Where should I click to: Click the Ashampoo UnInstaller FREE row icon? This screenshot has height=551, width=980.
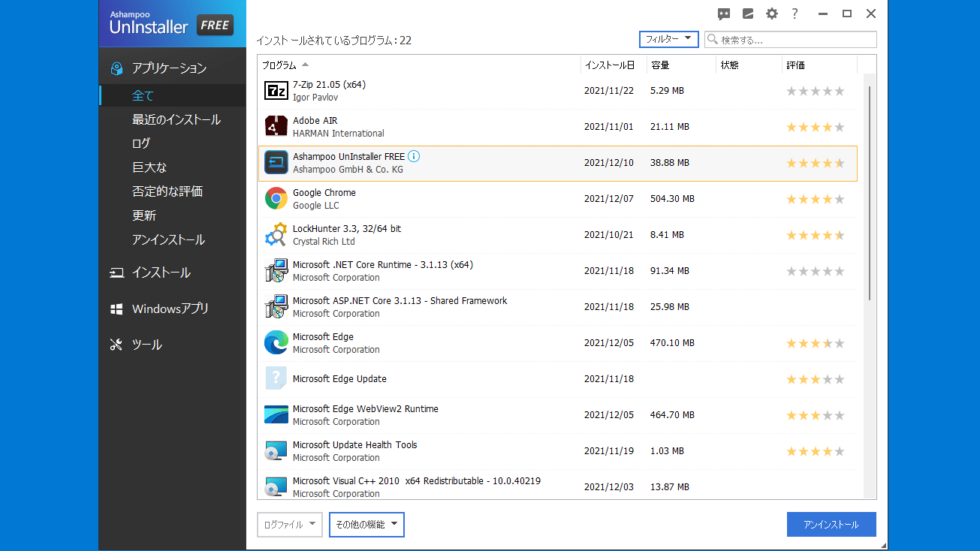click(x=276, y=163)
